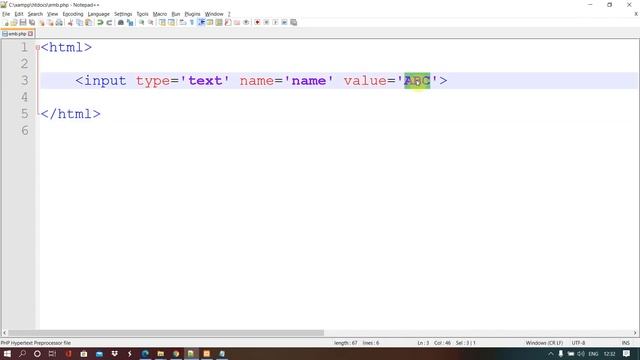Screen dimensions: 640x360
Task: Open Task View on the taskbar
Action: (52, 353)
